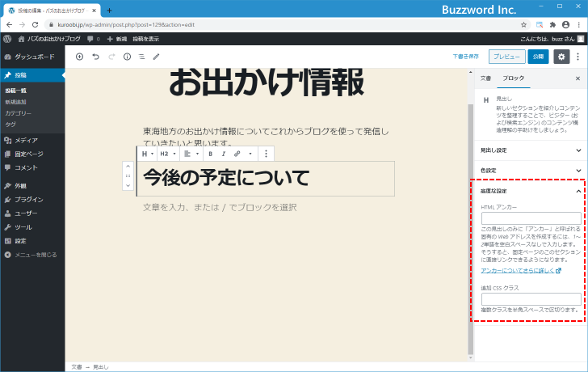The image size is (588, 372).
Task: Open browser extensions puzzle icon
Action: click(x=552, y=25)
